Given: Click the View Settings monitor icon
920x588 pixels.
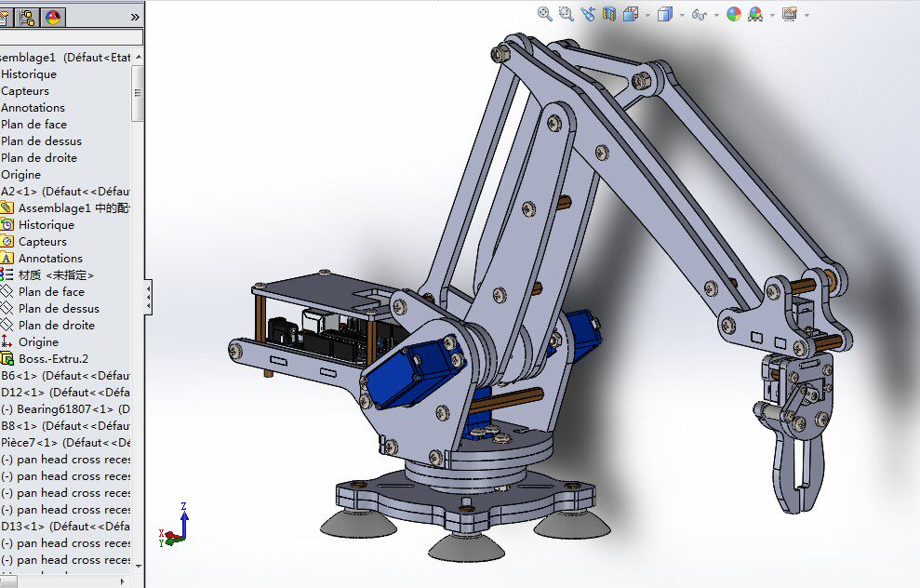Looking at the screenshot, I should [790, 14].
